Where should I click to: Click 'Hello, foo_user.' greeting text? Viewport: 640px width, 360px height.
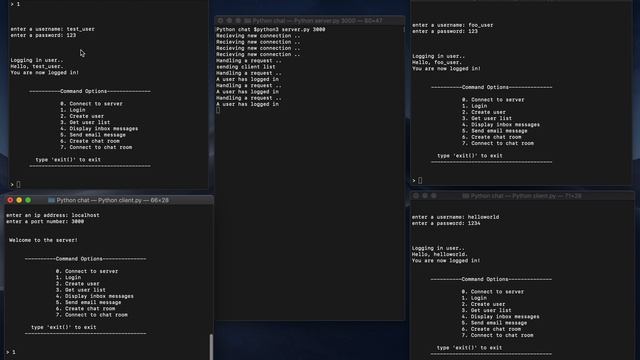click(437, 62)
